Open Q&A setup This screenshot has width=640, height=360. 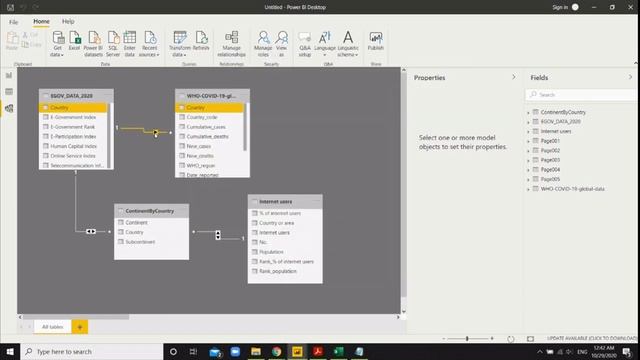305,44
